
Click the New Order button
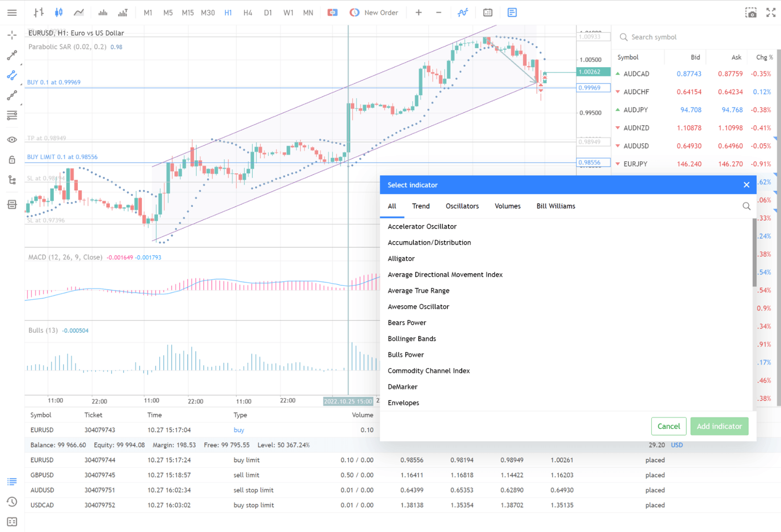coord(374,13)
